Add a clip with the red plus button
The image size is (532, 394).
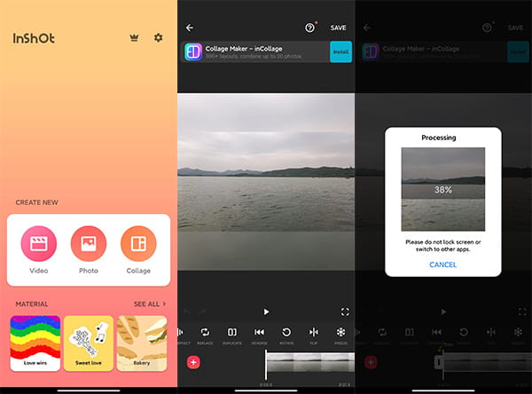pyautogui.click(x=193, y=362)
